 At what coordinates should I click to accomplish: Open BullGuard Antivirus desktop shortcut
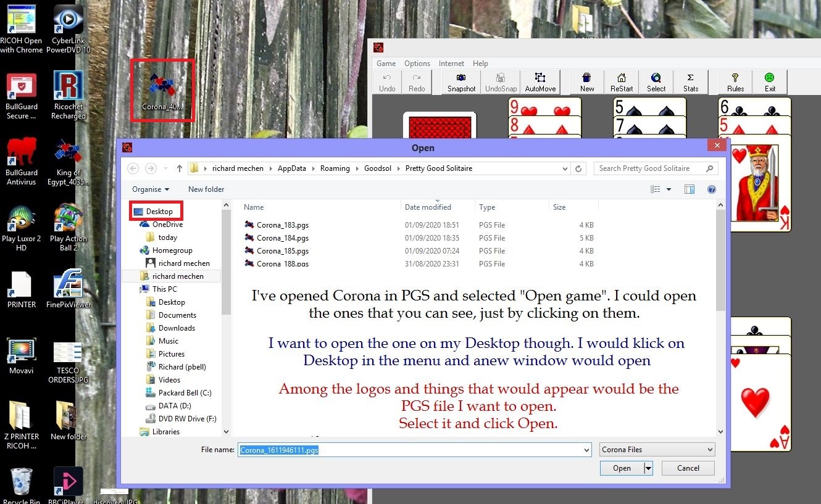coord(22,162)
